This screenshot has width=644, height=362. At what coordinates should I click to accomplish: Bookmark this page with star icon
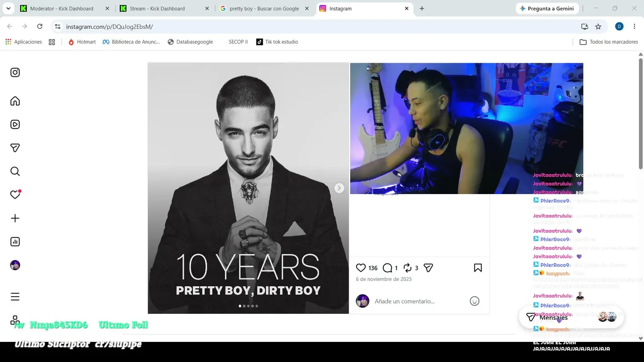[598, 26]
